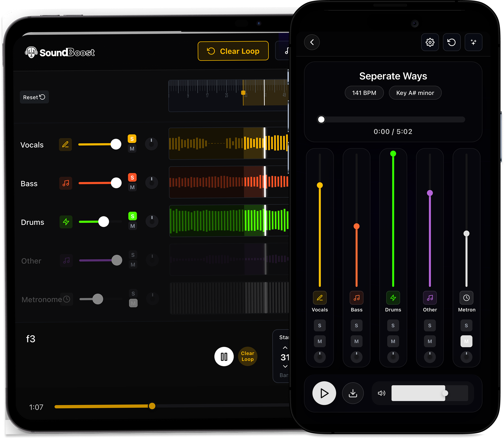The image size is (504, 439).
Task: Click the Bass pan knob on tablet
Action: (x=152, y=182)
